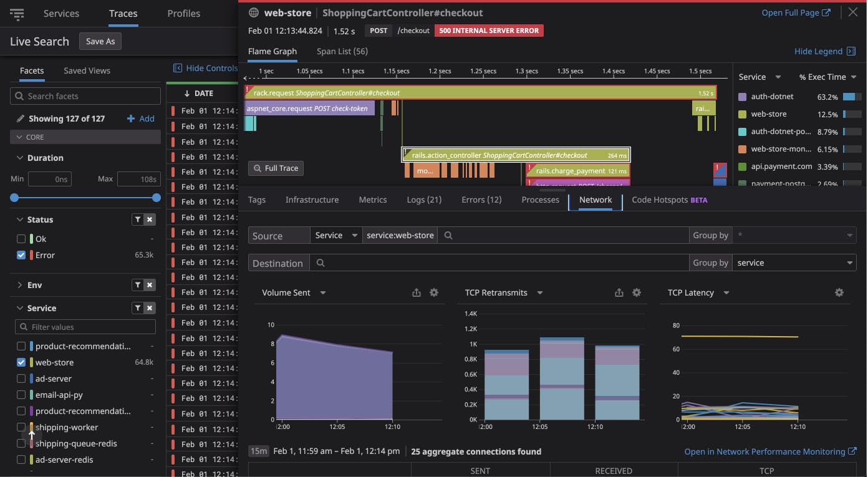Click the Datadog logo icon top left

click(17, 13)
